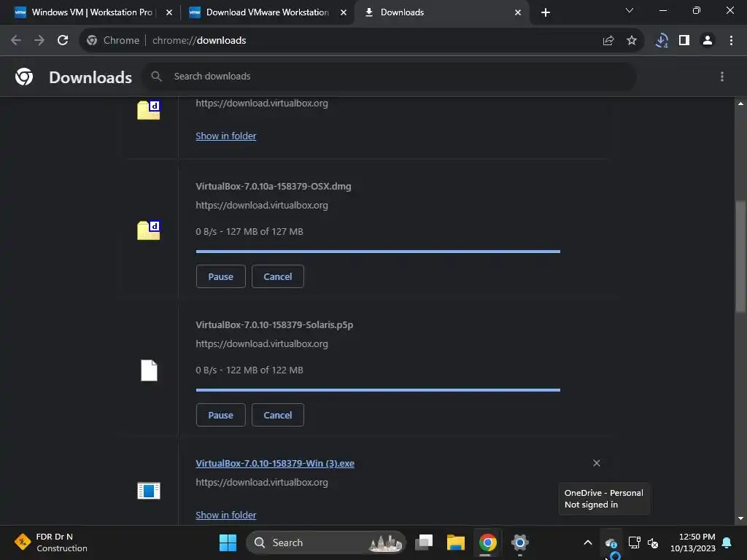Click the VirtualBox-7.0.10a-158379-OSX.dmg file name

pos(274,186)
